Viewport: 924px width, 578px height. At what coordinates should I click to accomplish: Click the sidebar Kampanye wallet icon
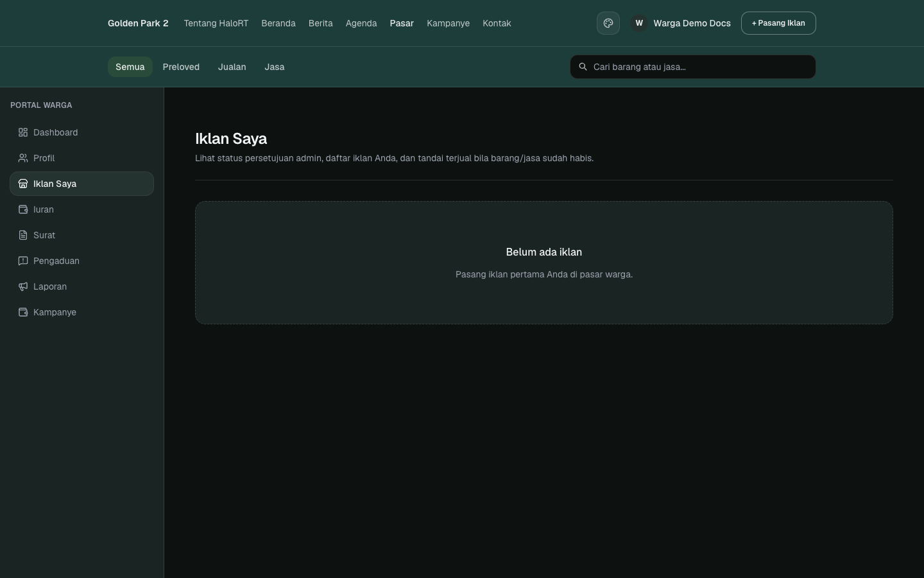pos(23,312)
